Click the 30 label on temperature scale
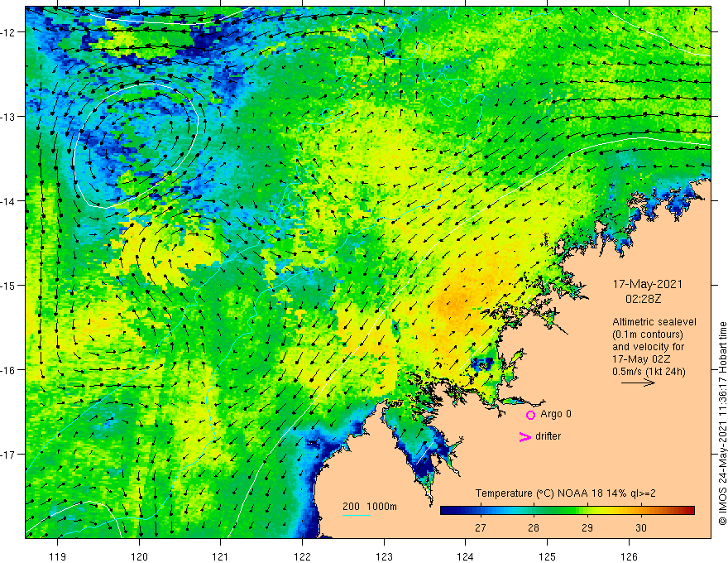This screenshot has height=563, width=728. [641, 527]
